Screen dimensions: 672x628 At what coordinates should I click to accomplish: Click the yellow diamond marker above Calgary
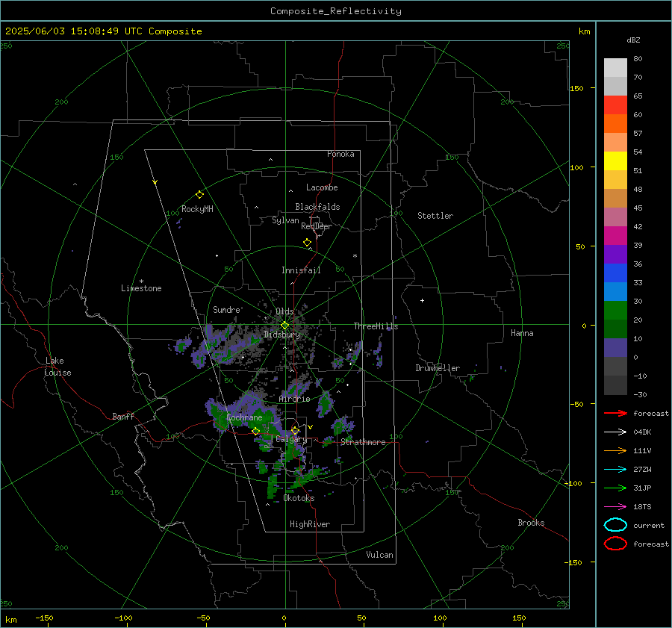295,430
